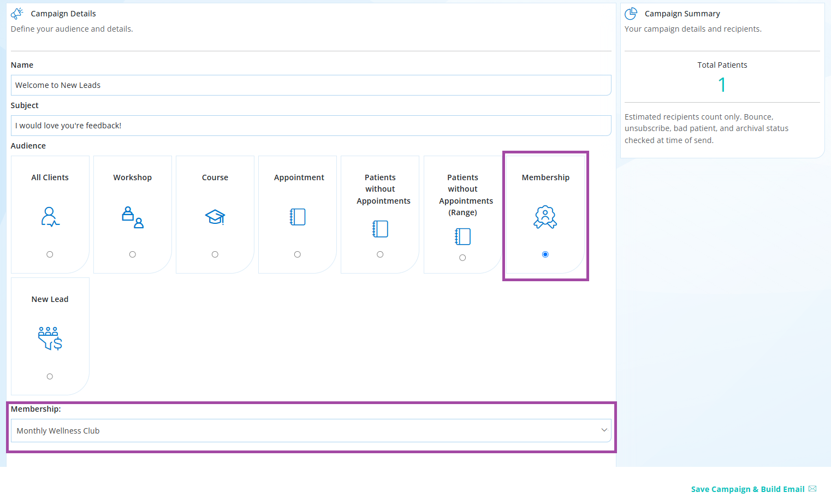Click the All Clients card label
This screenshot has width=831, height=504.
50,177
